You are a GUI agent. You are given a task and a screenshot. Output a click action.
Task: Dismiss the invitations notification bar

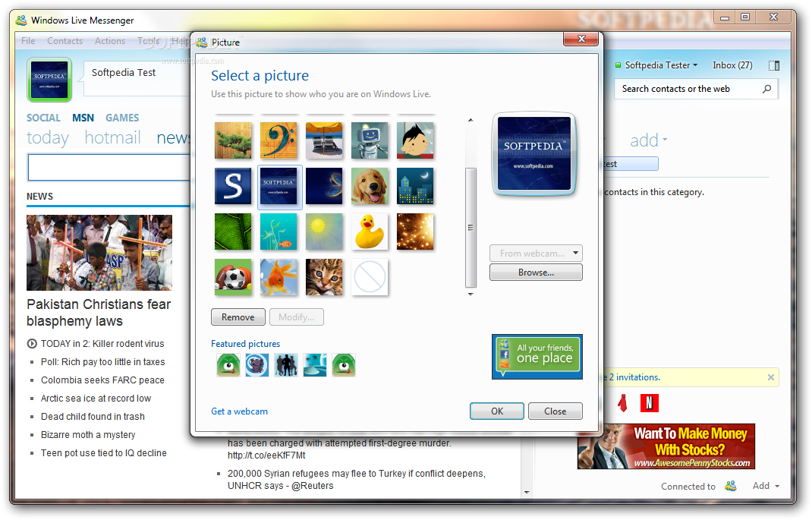pyautogui.click(x=770, y=377)
